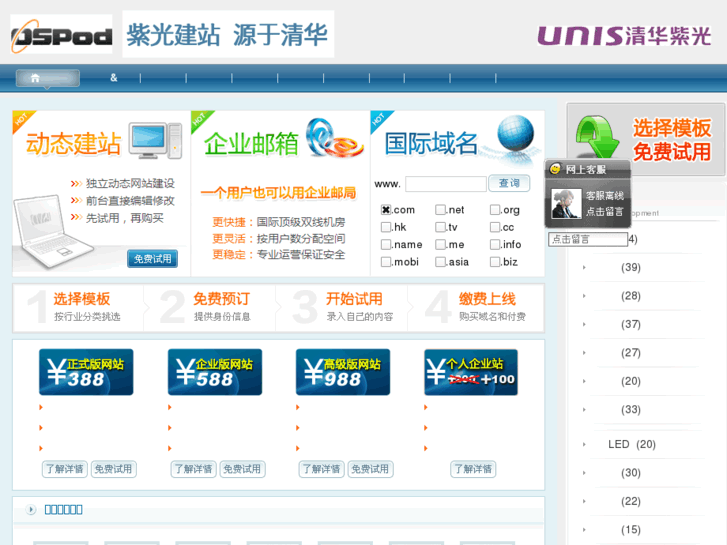Screen dimensions: 727x545
Task: Select step 4 缴费上线
Action: (475, 308)
